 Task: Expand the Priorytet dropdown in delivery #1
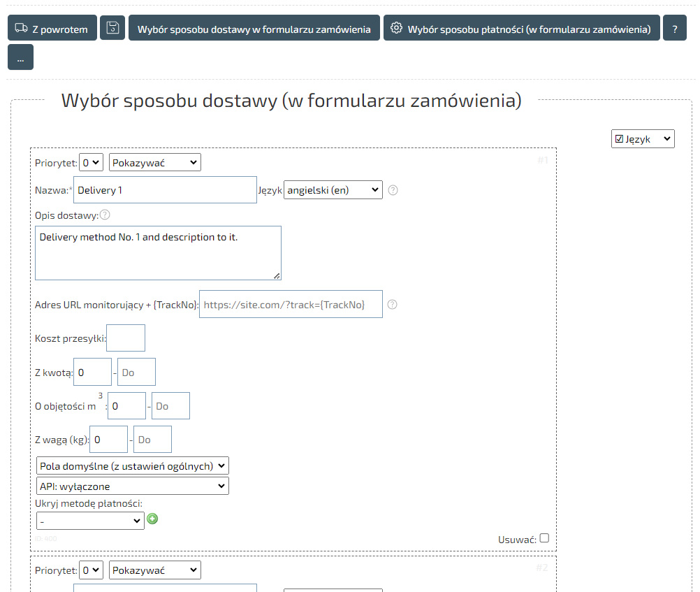point(92,163)
